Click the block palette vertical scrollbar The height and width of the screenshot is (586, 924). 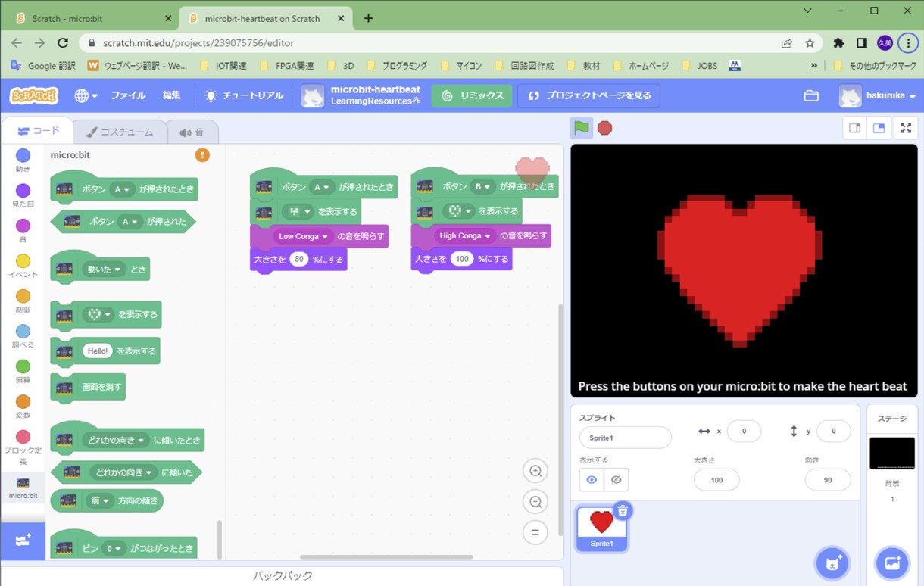coord(220,539)
